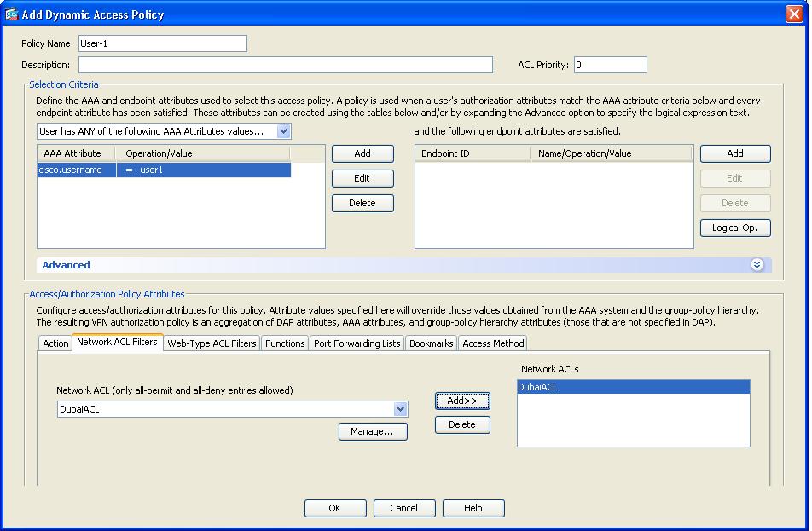Go to the Functions tab

point(285,343)
